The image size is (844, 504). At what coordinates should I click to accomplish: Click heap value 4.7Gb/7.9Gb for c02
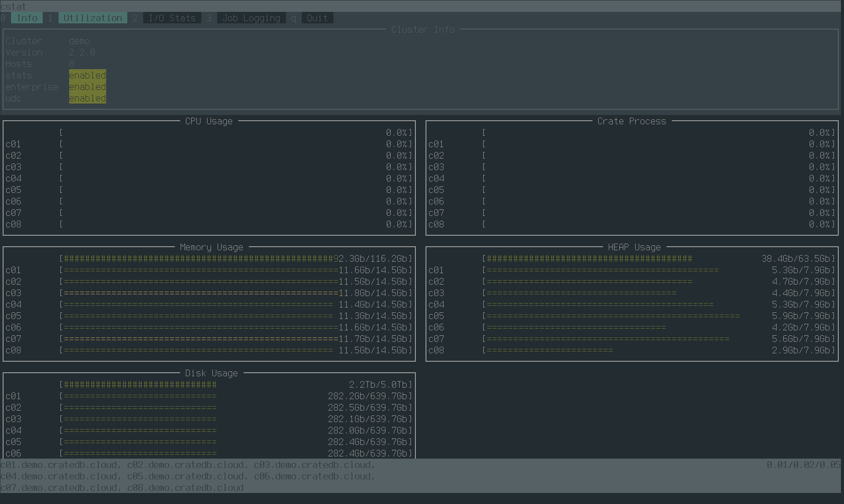click(801, 282)
